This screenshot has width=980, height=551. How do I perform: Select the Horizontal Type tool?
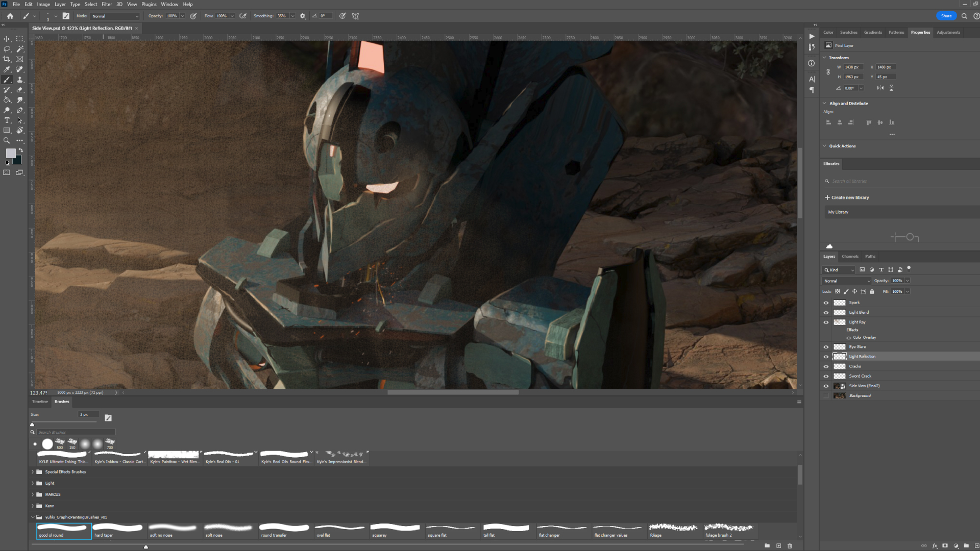[7, 120]
